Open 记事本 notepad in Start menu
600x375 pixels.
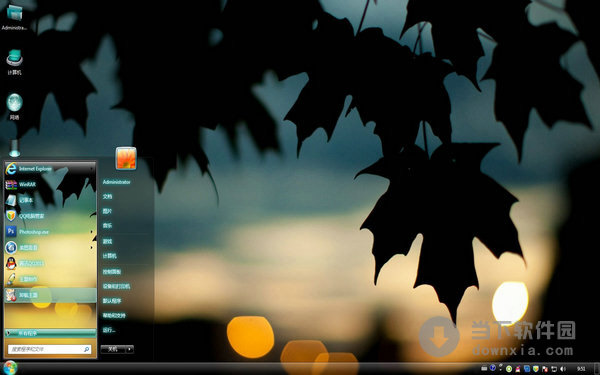[x=50, y=200]
